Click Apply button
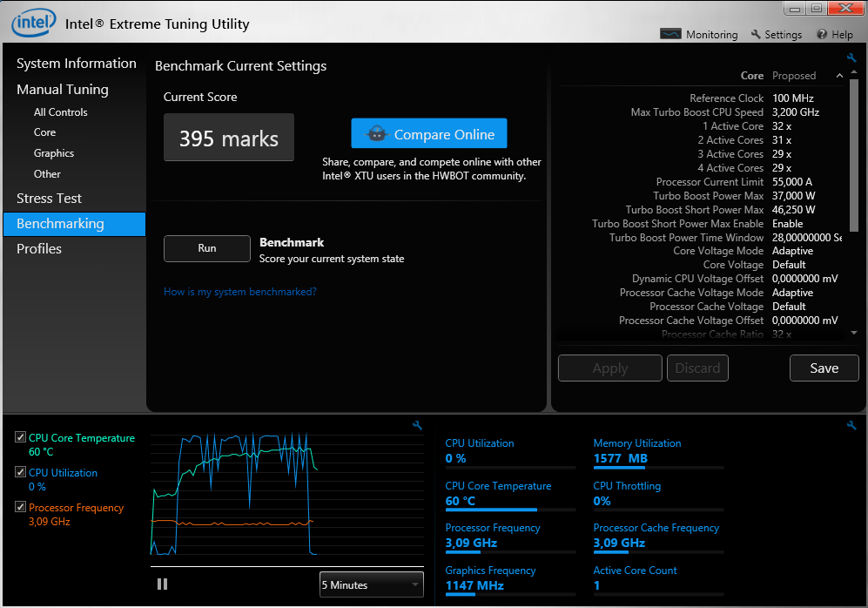 [610, 368]
